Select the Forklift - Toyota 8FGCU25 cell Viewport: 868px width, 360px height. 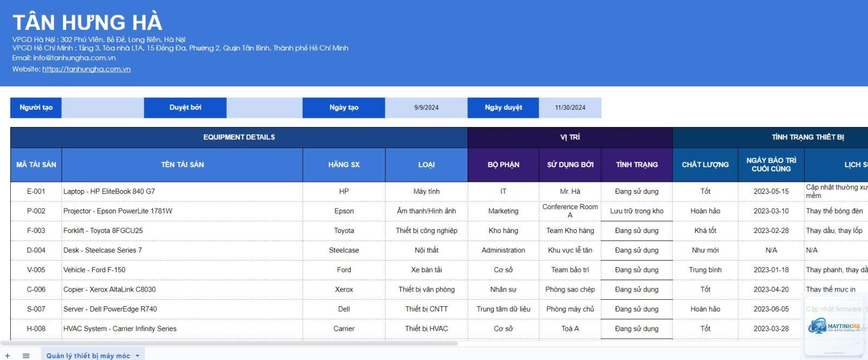(x=182, y=231)
